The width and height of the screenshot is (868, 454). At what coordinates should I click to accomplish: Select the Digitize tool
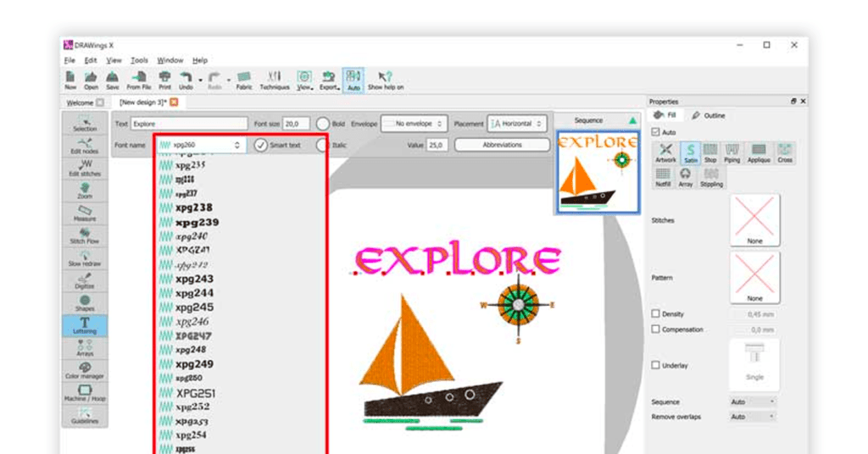click(85, 281)
